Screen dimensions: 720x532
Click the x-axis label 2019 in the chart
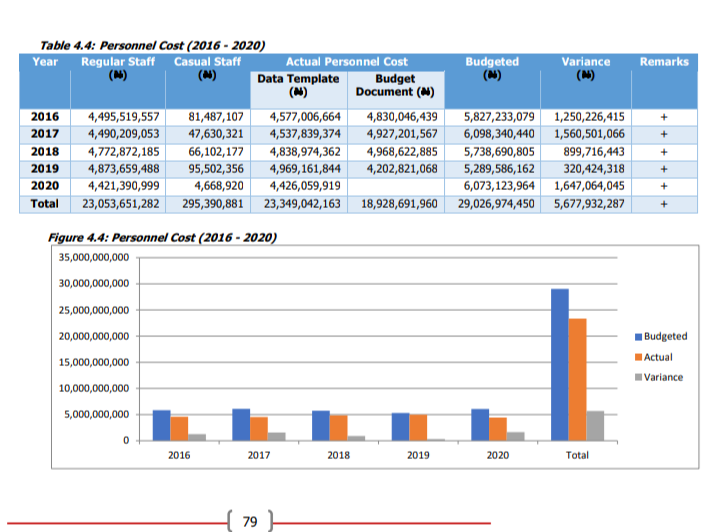pyautogui.click(x=418, y=455)
